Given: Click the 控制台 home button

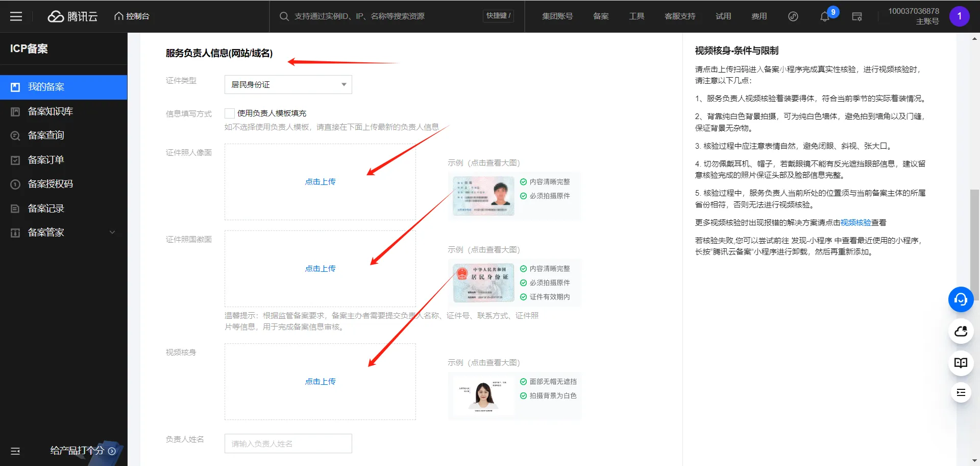Looking at the screenshot, I should tap(132, 16).
